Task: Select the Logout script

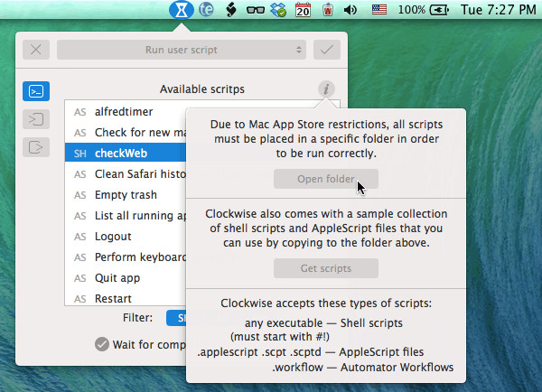Action: (x=126, y=237)
